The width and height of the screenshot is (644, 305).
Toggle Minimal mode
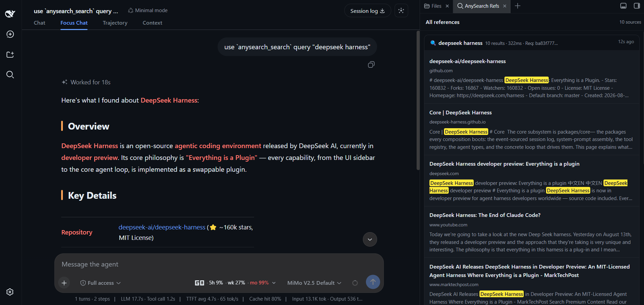(148, 10)
